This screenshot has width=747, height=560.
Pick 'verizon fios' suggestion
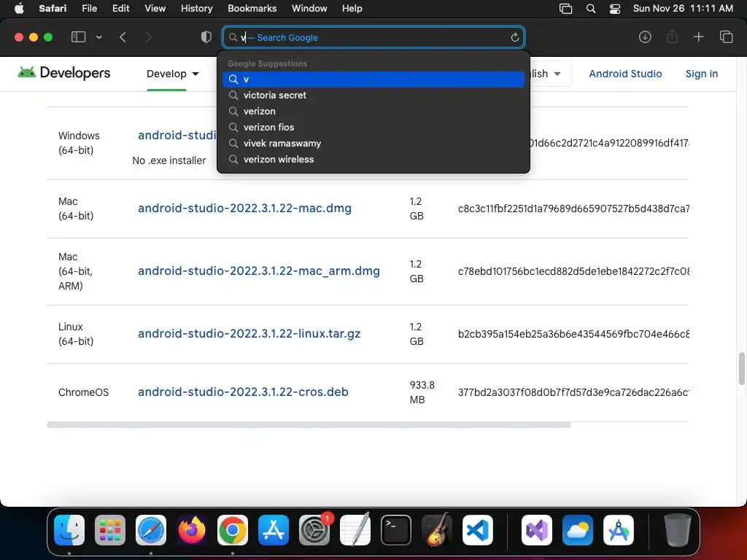point(373,127)
